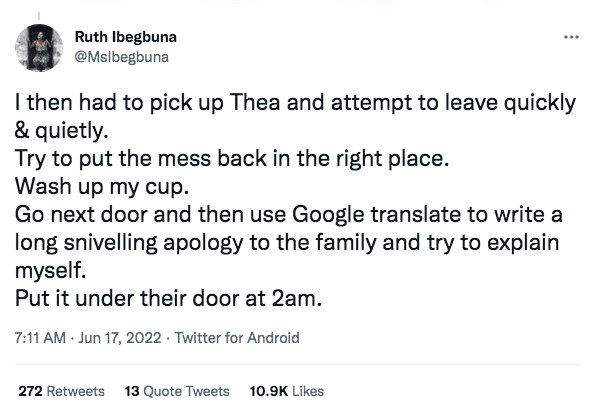Click the line "& quietly."

(62, 131)
